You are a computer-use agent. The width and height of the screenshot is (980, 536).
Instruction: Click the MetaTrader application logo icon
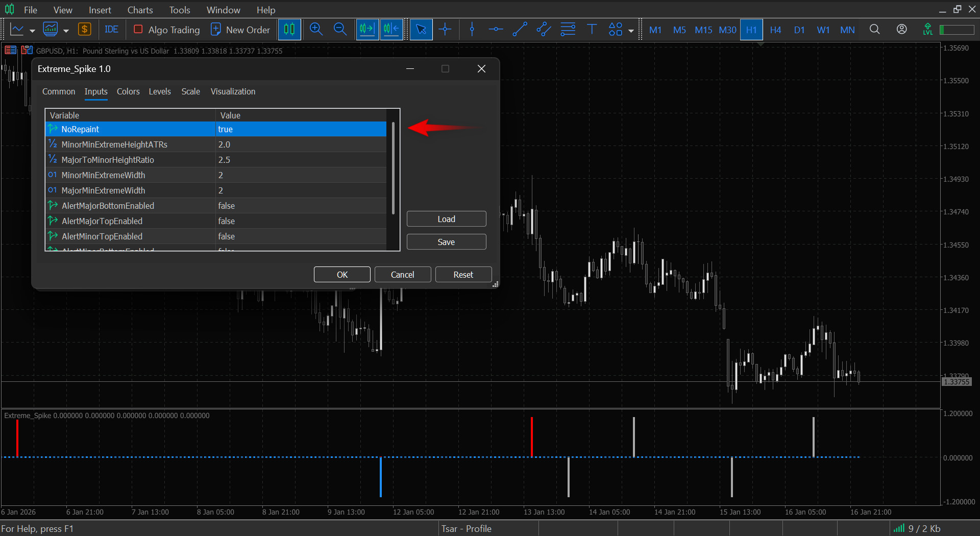[9, 9]
